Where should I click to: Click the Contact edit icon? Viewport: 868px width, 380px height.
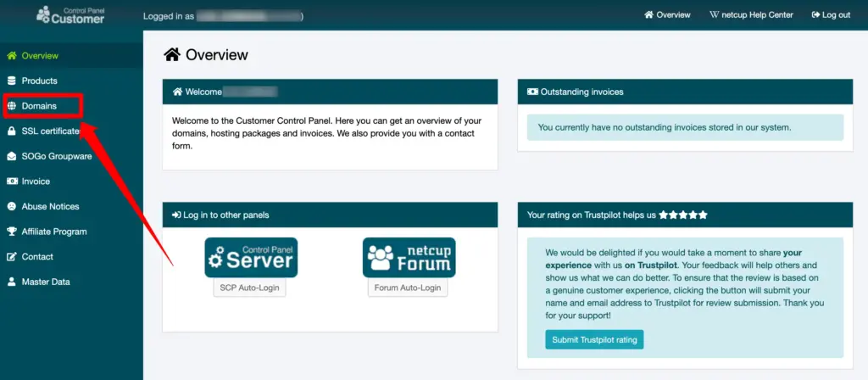pos(12,257)
